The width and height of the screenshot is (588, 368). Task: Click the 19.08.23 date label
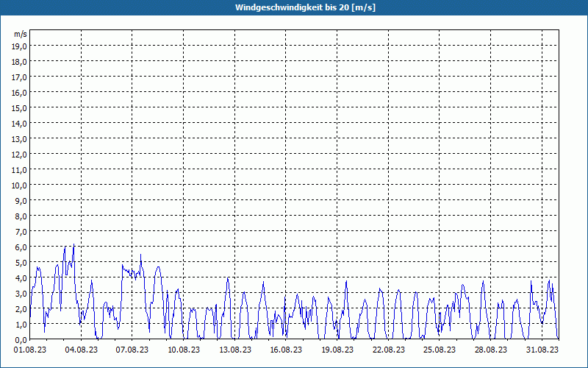click(337, 350)
